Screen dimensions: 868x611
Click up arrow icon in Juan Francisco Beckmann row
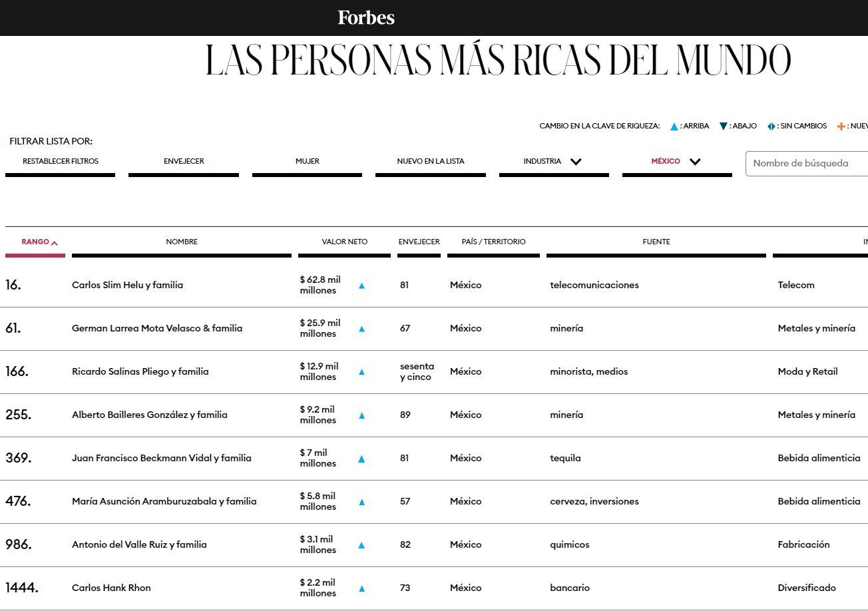362,459
